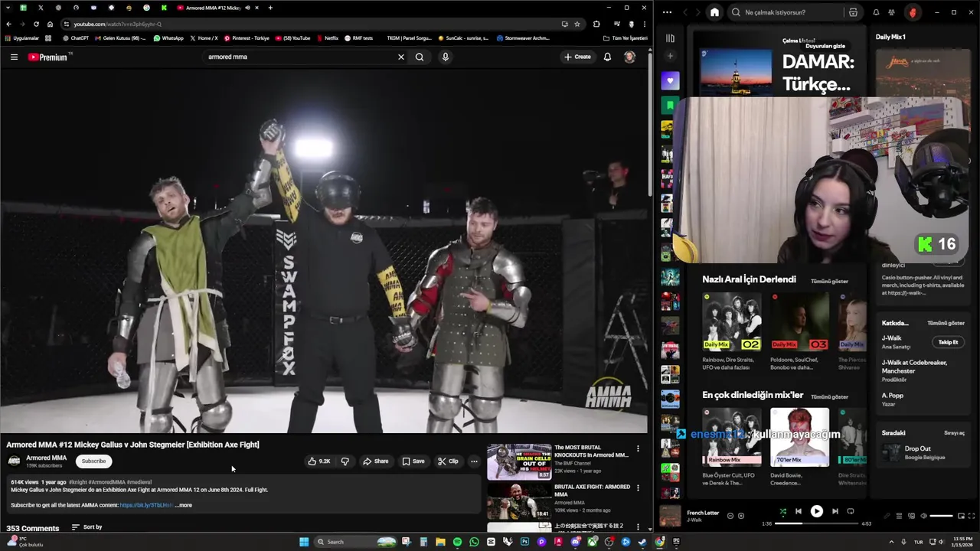
Task: Show all Nazlı Aral İçin Derlendi
Action: click(829, 281)
